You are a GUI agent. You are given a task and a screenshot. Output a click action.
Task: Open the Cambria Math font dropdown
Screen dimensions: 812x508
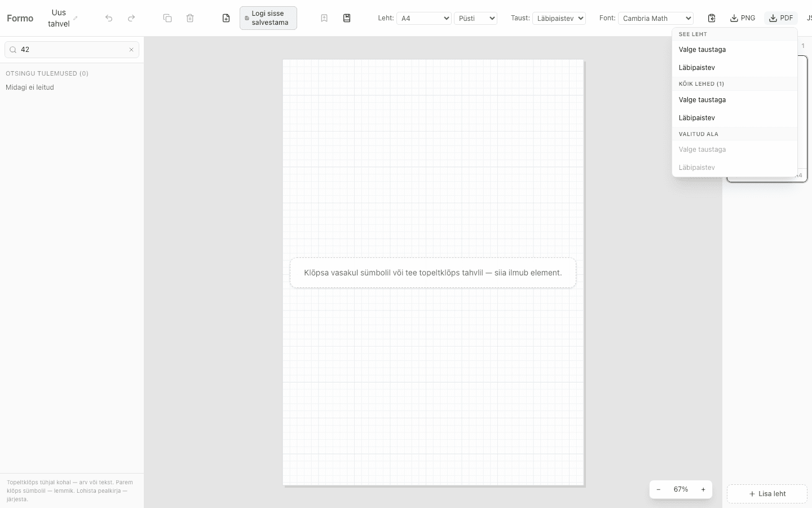[656, 18]
